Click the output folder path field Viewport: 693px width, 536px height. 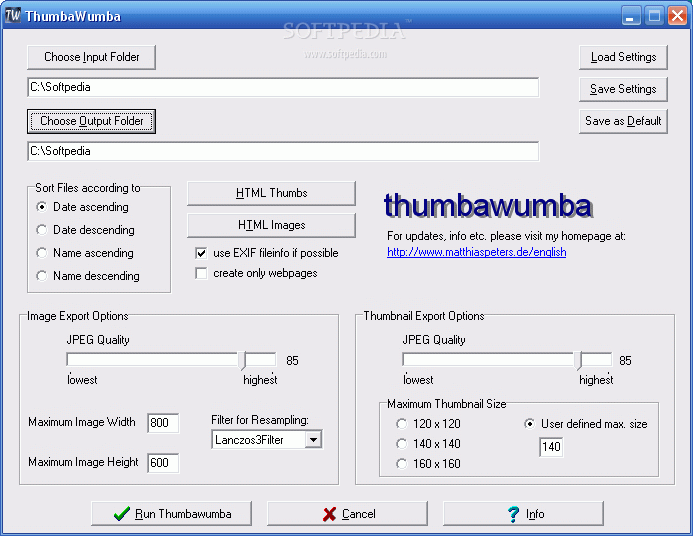coord(283,151)
